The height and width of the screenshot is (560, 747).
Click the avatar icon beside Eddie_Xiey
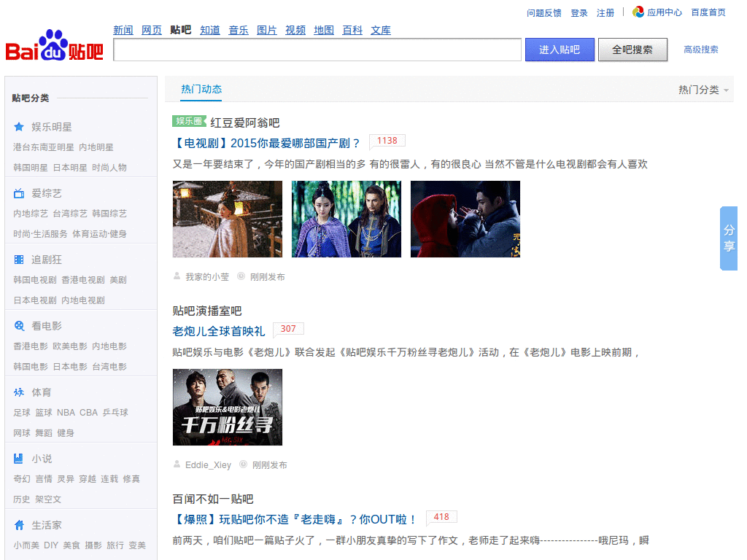coord(176,464)
